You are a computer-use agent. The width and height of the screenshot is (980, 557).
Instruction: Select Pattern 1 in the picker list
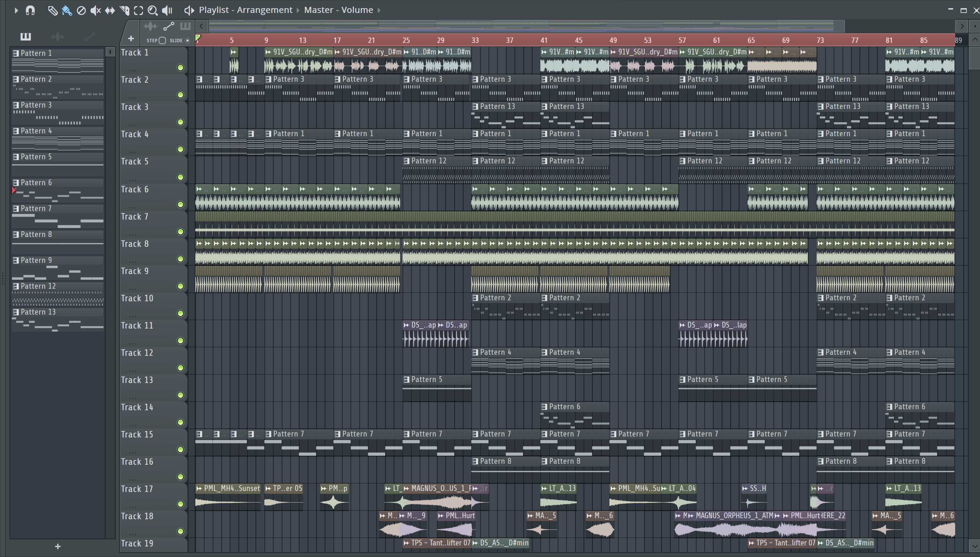[58, 61]
